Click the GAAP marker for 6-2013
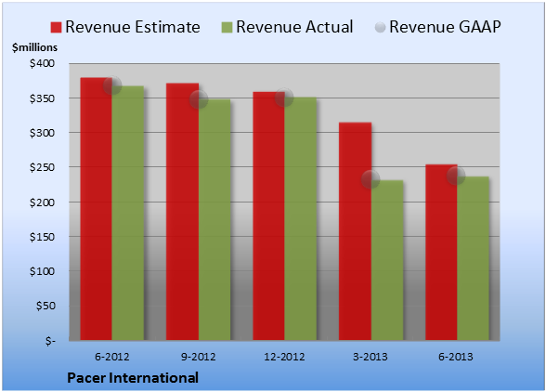546x392 pixels. pos(456,176)
